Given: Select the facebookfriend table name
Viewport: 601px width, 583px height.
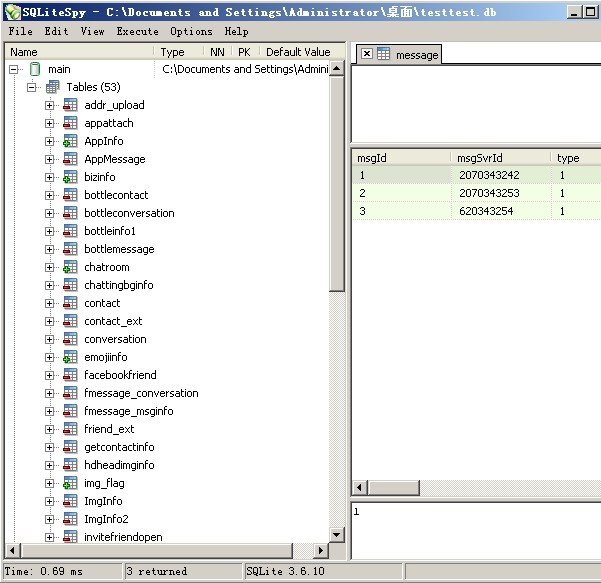Looking at the screenshot, I should point(120,375).
